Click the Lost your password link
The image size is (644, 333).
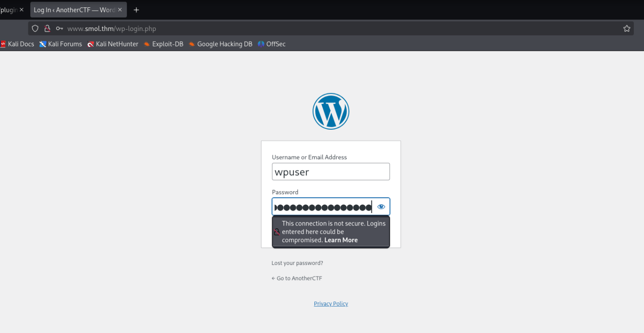(297, 263)
